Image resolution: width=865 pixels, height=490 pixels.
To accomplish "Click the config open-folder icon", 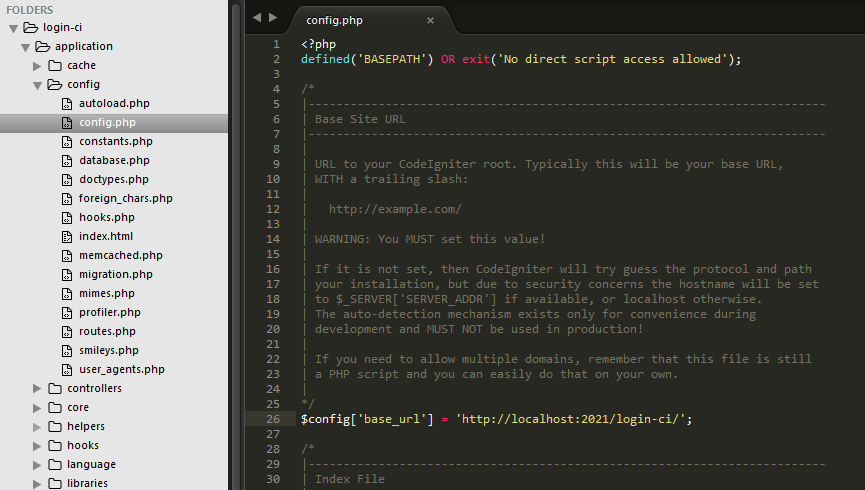I will click(55, 84).
